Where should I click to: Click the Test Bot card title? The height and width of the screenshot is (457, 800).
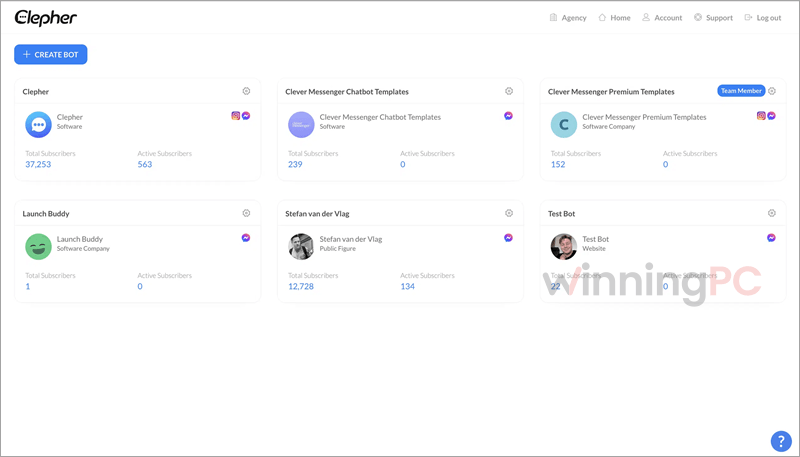point(561,214)
